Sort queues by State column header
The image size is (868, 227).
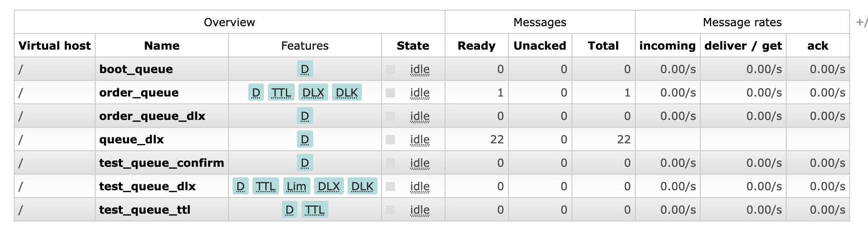tap(413, 45)
